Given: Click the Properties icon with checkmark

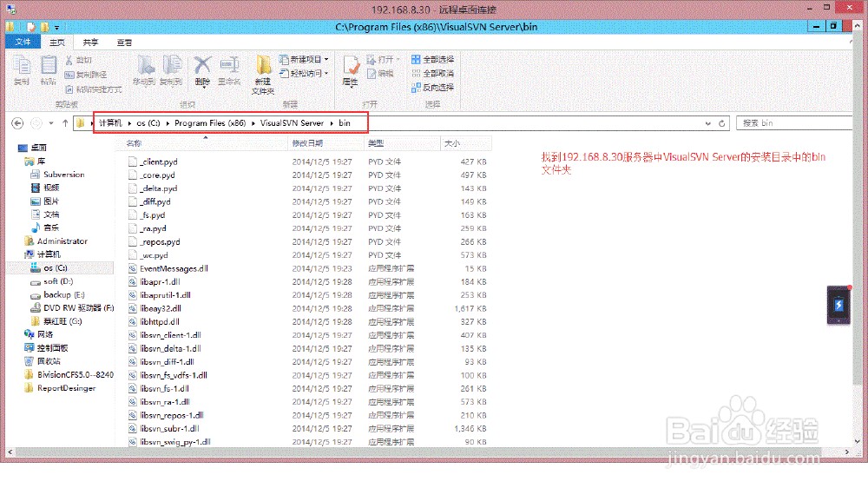Looking at the screenshot, I should (351, 65).
